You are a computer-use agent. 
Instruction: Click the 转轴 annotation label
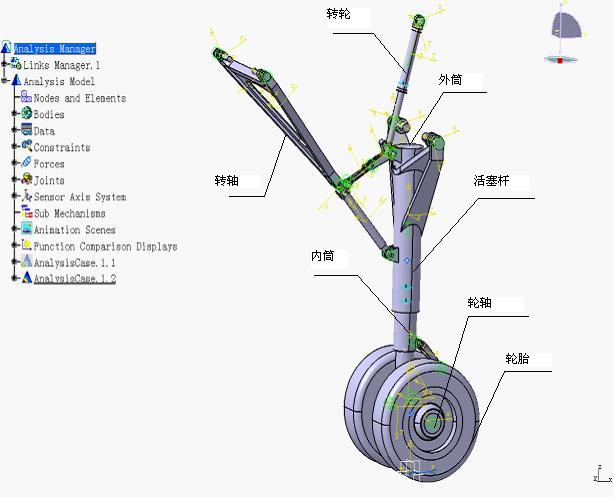point(226,181)
